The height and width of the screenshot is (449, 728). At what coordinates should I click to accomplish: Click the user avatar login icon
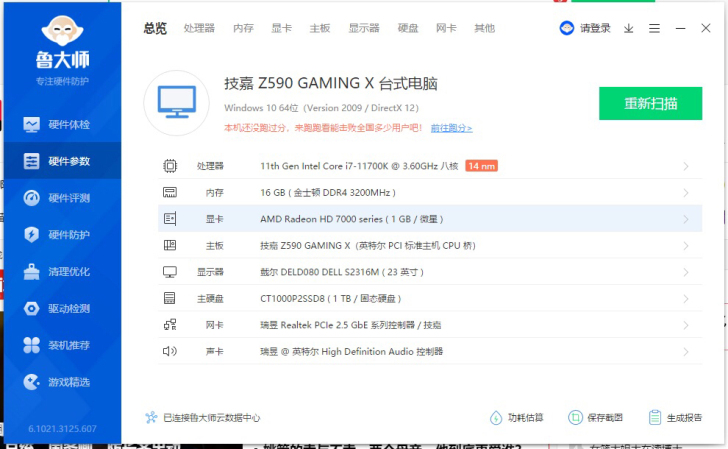coord(566,28)
